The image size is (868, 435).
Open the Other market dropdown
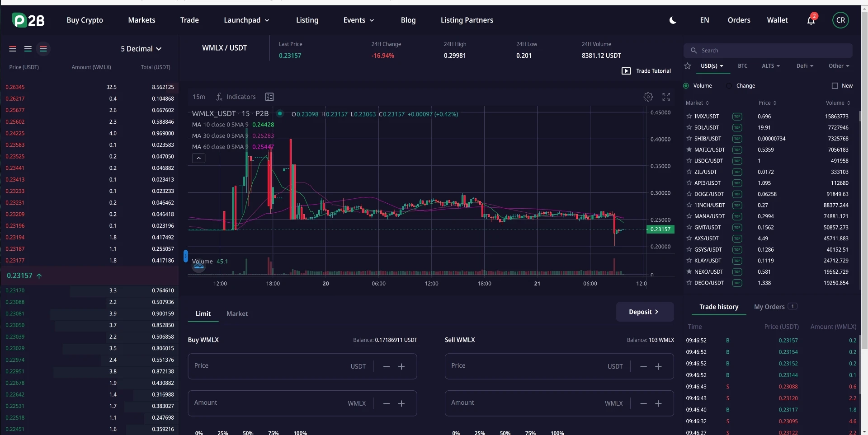coord(839,66)
